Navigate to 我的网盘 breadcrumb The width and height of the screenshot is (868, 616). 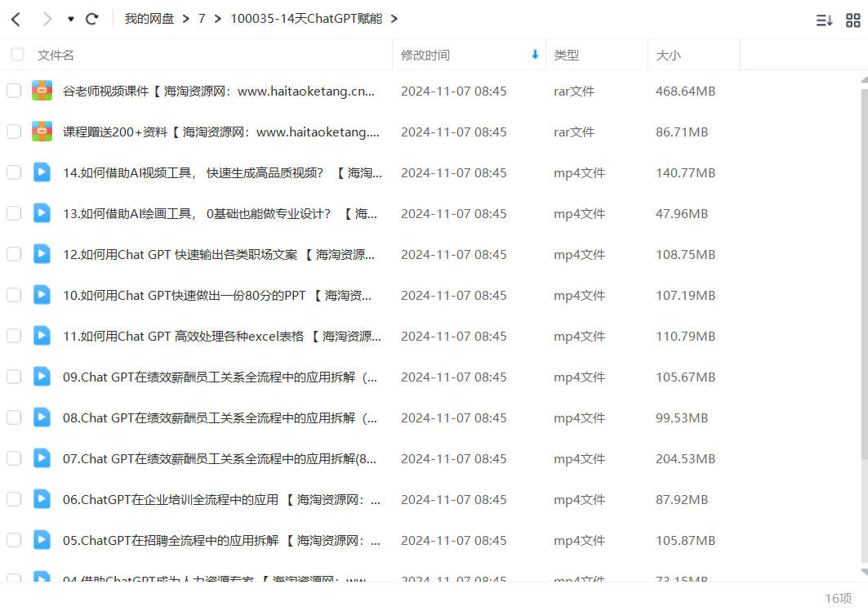coord(149,19)
